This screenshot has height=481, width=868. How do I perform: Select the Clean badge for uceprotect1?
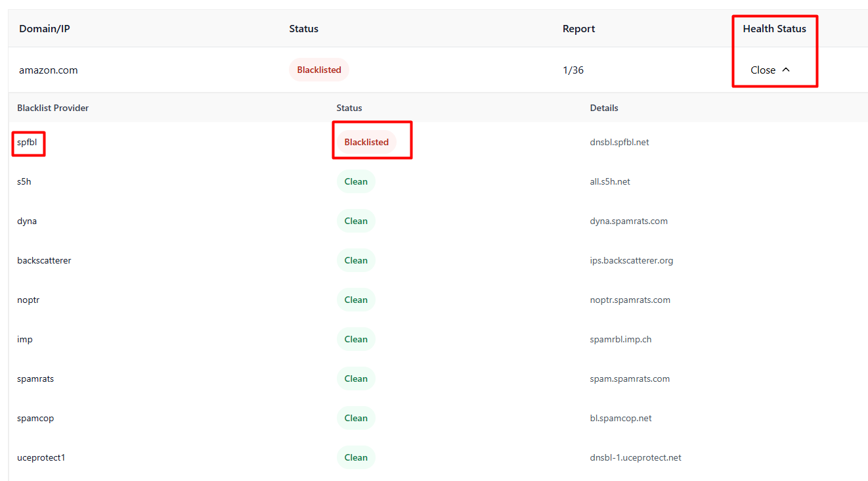[x=356, y=457]
